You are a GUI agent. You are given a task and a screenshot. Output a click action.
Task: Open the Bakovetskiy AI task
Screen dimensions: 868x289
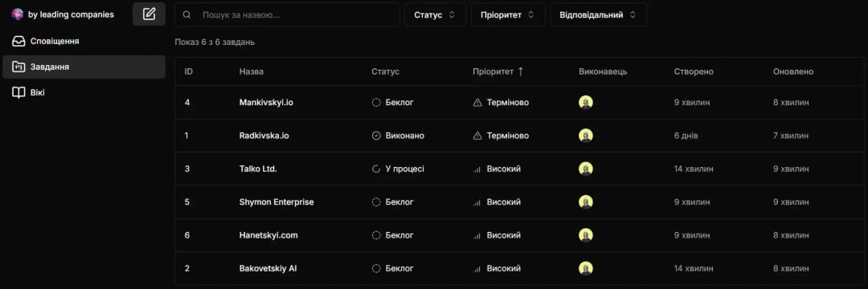pos(268,269)
